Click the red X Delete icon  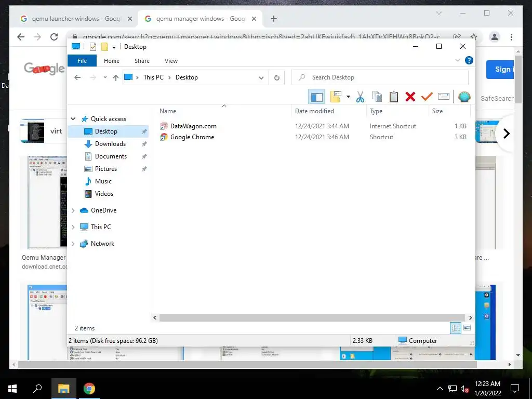tap(410, 97)
